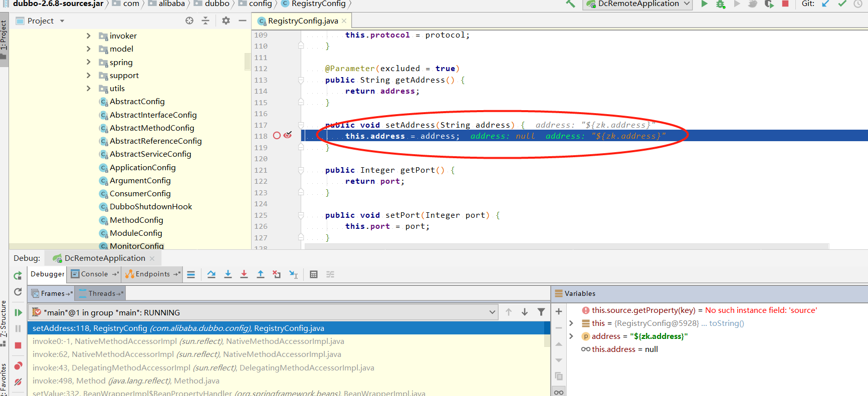This screenshot has width=868, height=396.
Task: Rerun DcRemoteApplication in the Debug panel
Action: click(x=18, y=275)
